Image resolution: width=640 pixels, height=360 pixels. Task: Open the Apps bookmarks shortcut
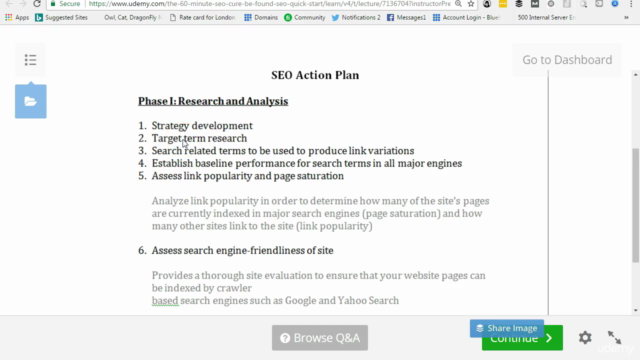point(17,18)
